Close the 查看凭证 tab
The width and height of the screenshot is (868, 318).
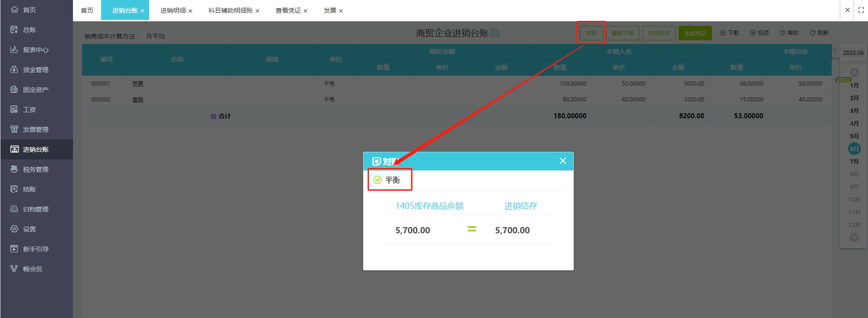click(x=305, y=11)
